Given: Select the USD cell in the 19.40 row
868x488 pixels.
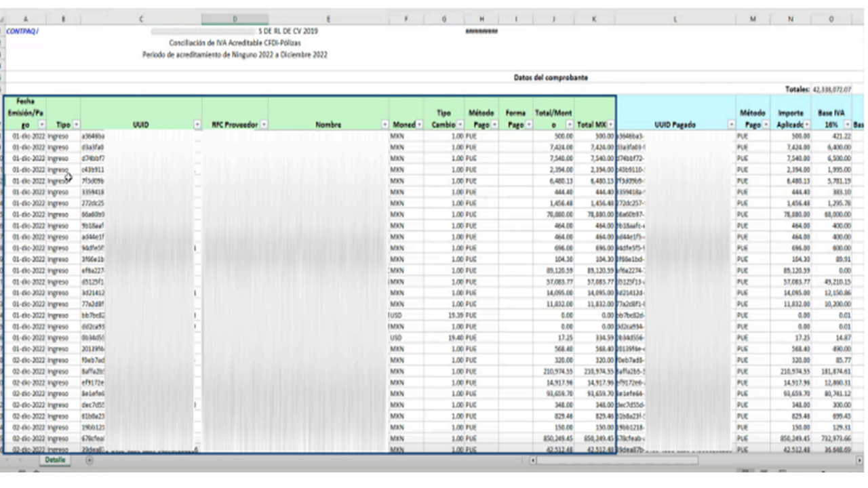Looking at the screenshot, I should (406, 338).
